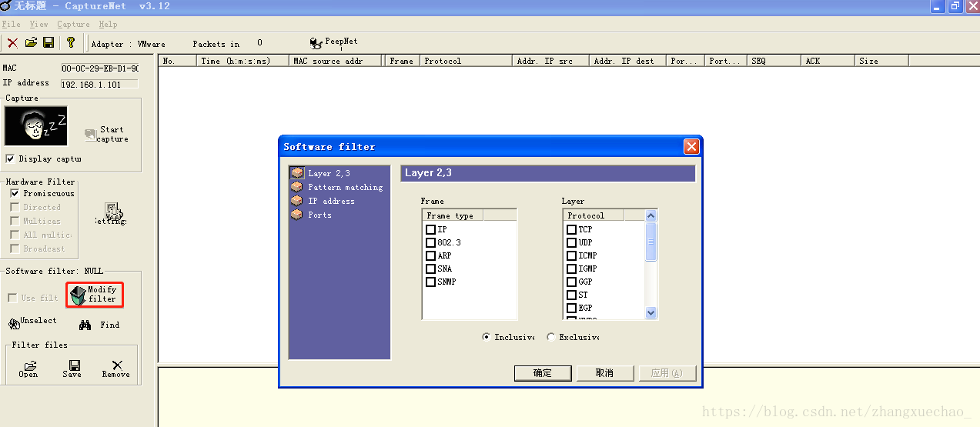This screenshot has height=427, width=980.
Task: Open the View menu
Action: click(x=38, y=24)
